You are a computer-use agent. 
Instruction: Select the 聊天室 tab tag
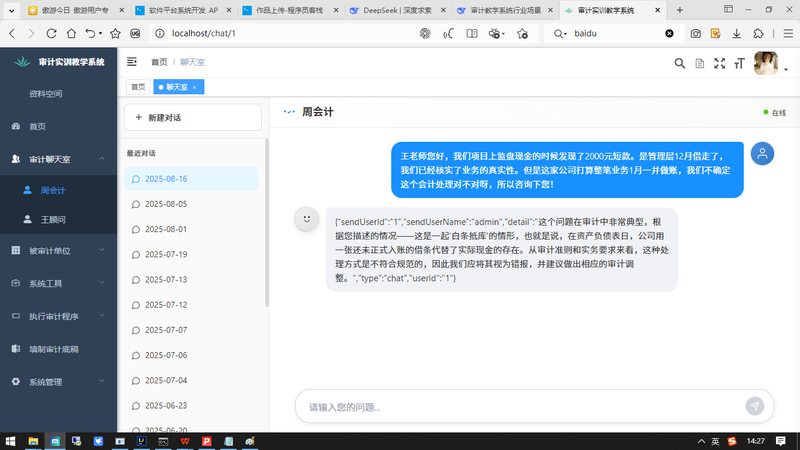pos(177,87)
